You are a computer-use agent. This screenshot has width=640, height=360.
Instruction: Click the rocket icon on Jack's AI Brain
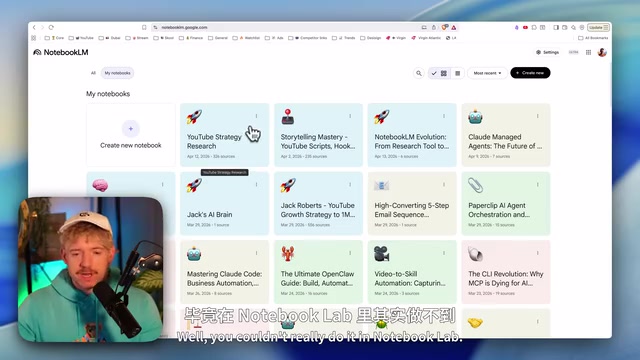click(194, 186)
